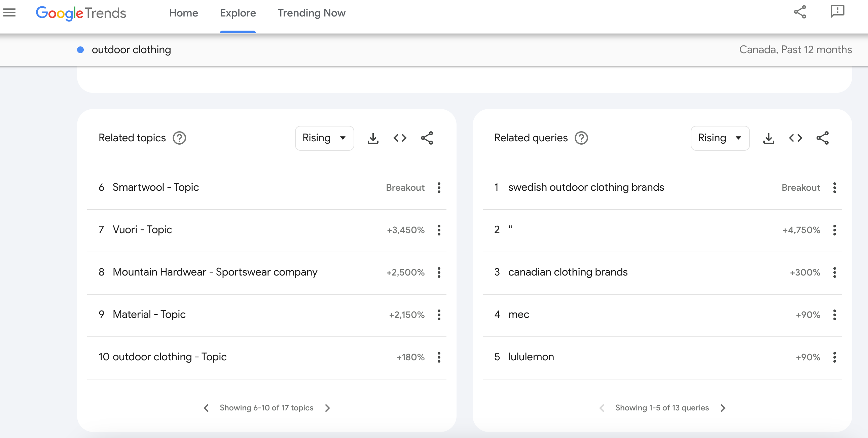The image size is (868, 438).
Task: Click Showing 1-5 of 13 queries text
Action: (662, 408)
